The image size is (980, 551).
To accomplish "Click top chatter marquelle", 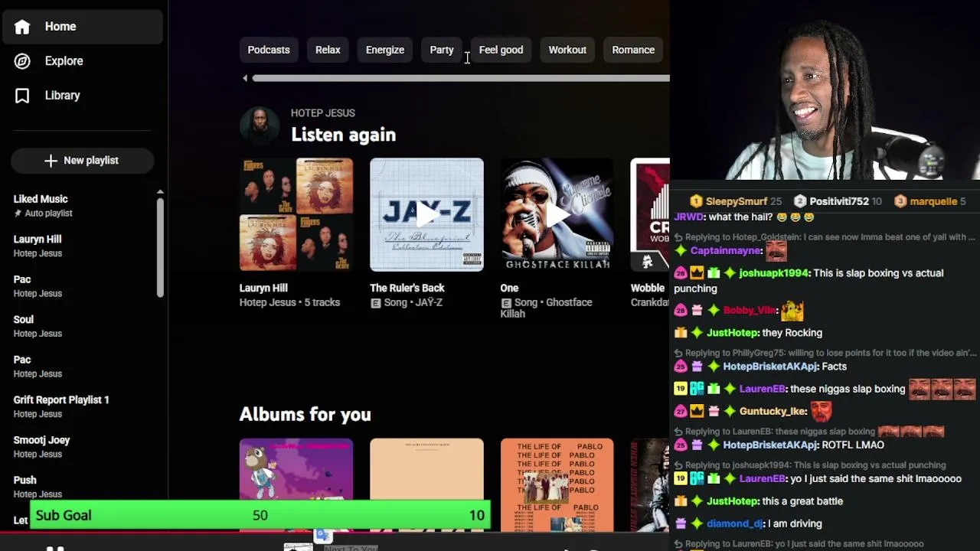I will point(933,202).
